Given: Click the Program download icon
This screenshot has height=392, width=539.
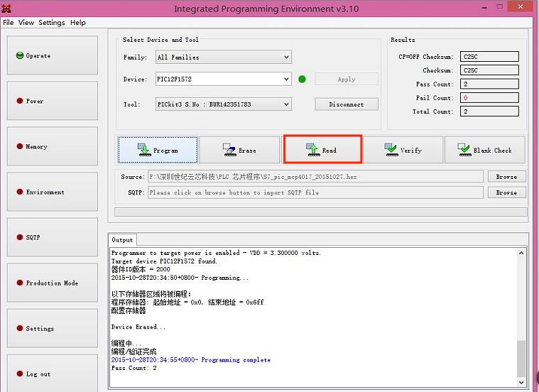Looking at the screenshot, I should click(144, 150).
